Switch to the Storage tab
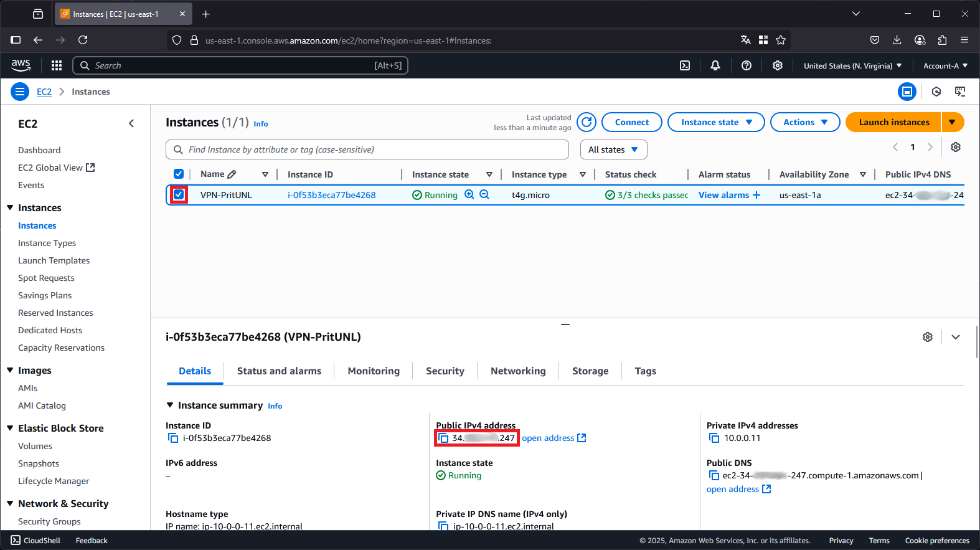This screenshot has height=550, width=980. point(590,371)
